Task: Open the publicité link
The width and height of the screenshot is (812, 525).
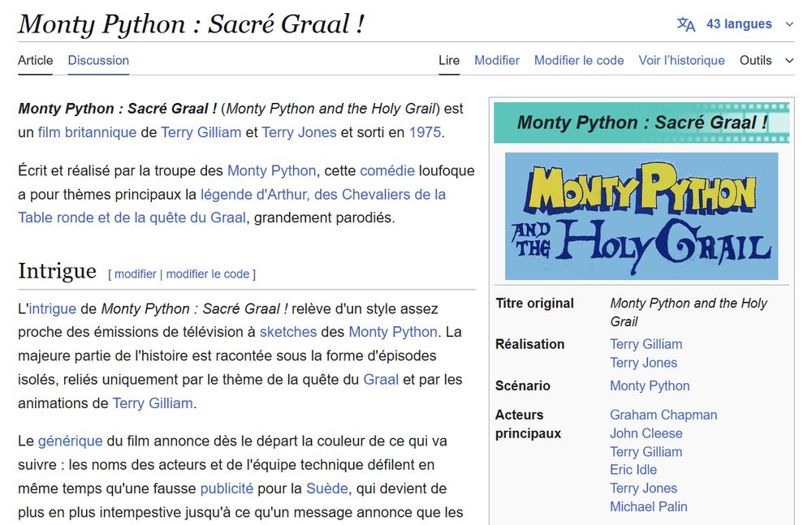Action: point(227,488)
